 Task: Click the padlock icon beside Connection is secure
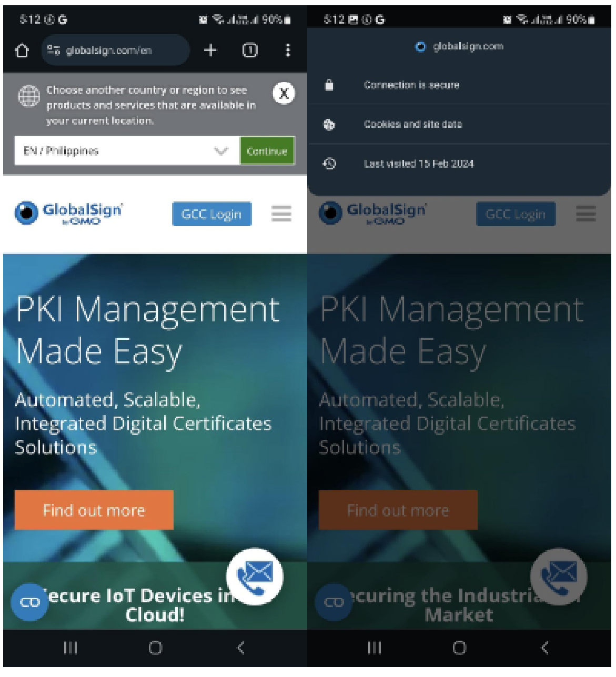(329, 85)
